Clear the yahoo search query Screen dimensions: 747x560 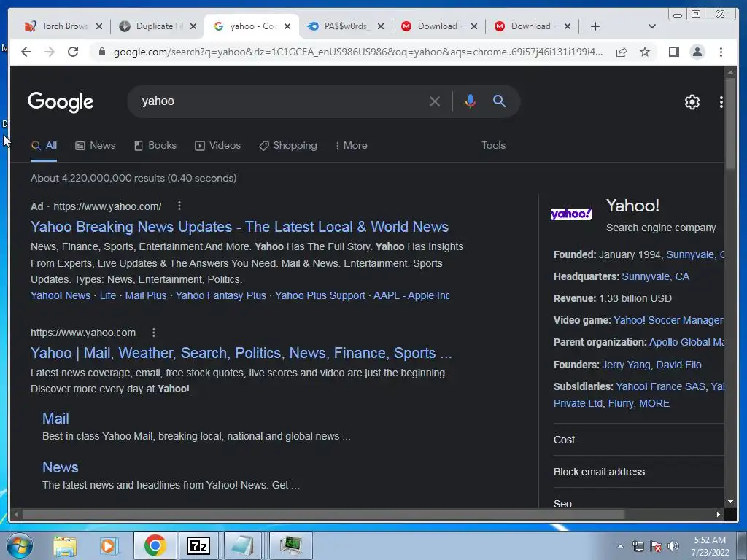point(434,101)
